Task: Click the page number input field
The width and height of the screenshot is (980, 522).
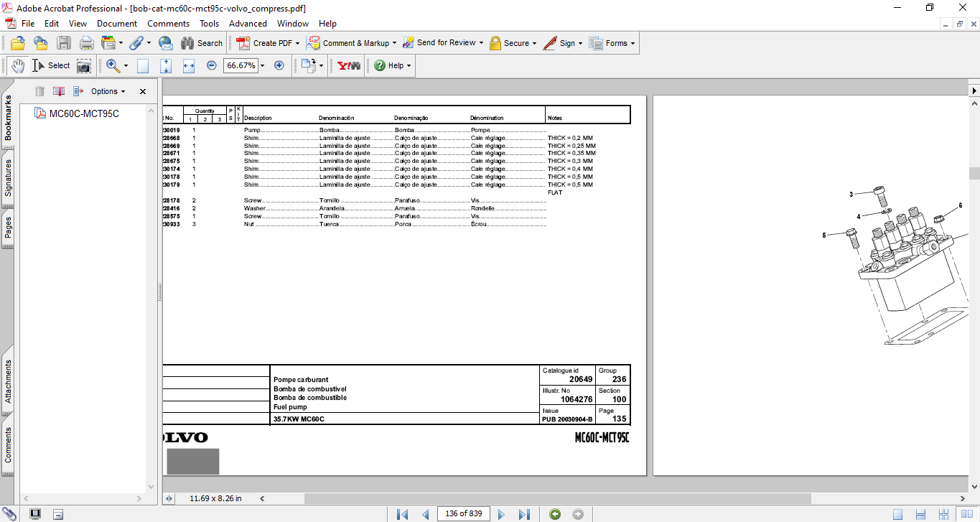Action: click(x=463, y=513)
